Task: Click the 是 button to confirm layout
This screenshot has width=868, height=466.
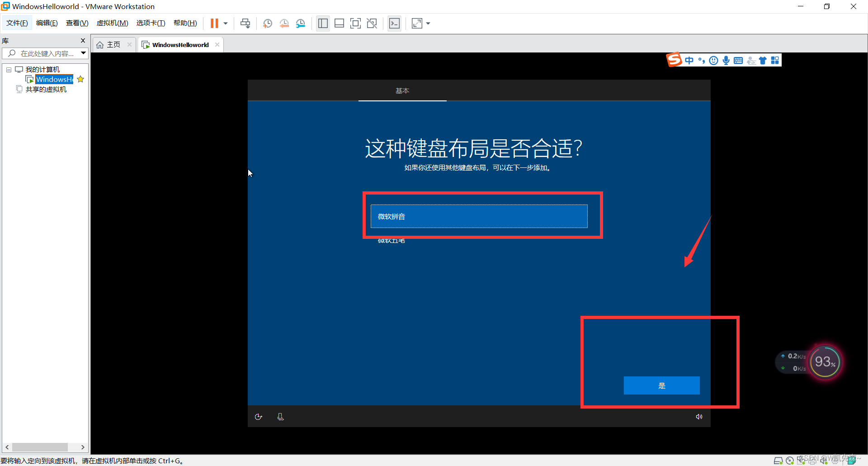Action: tap(661, 385)
